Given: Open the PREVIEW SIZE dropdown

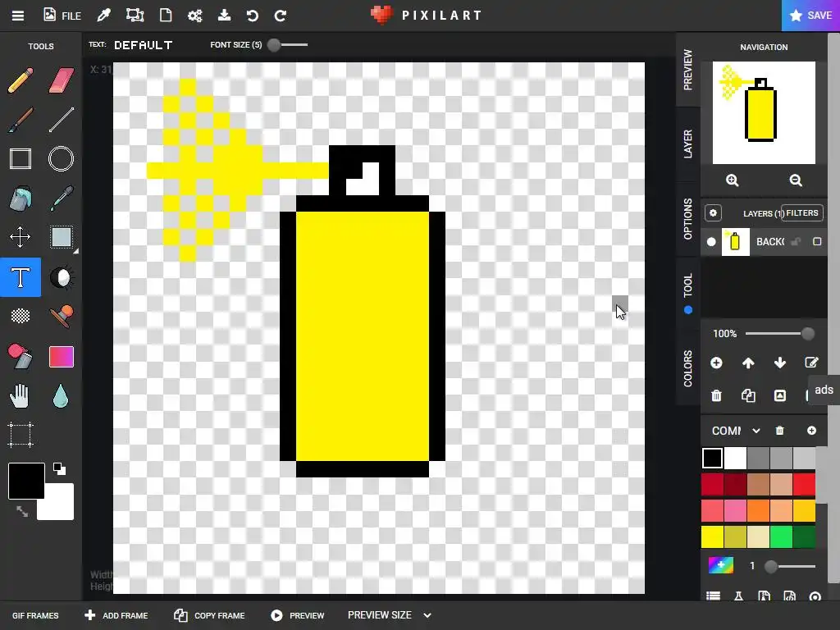Looking at the screenshot, I should (390, 615).
